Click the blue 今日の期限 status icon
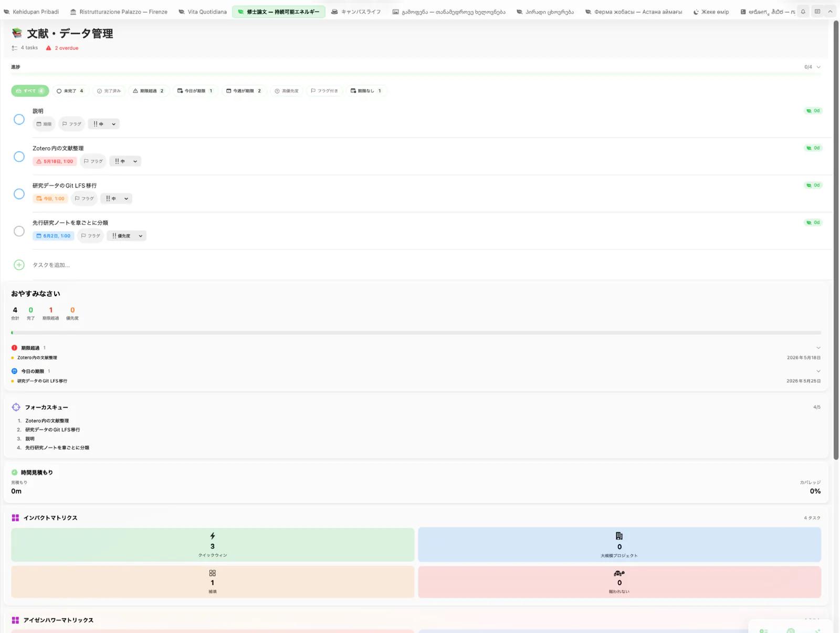This screenshot has width=840, height=633. (14, 371)
